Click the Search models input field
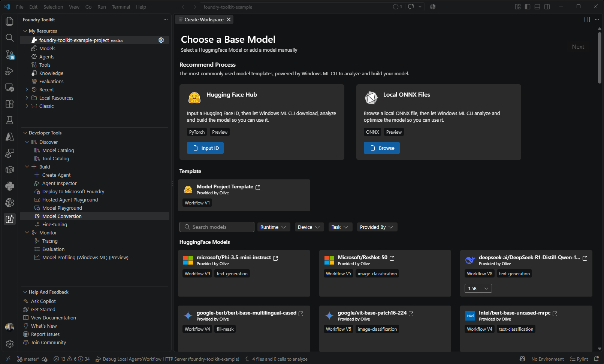The width and height of the screenshot is (604, 364). point(217,227)
